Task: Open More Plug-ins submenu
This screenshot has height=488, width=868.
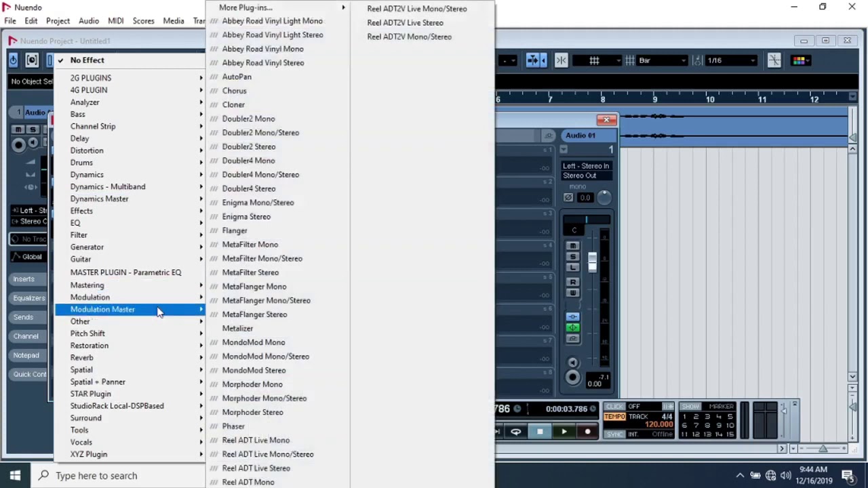Action: 277,7
